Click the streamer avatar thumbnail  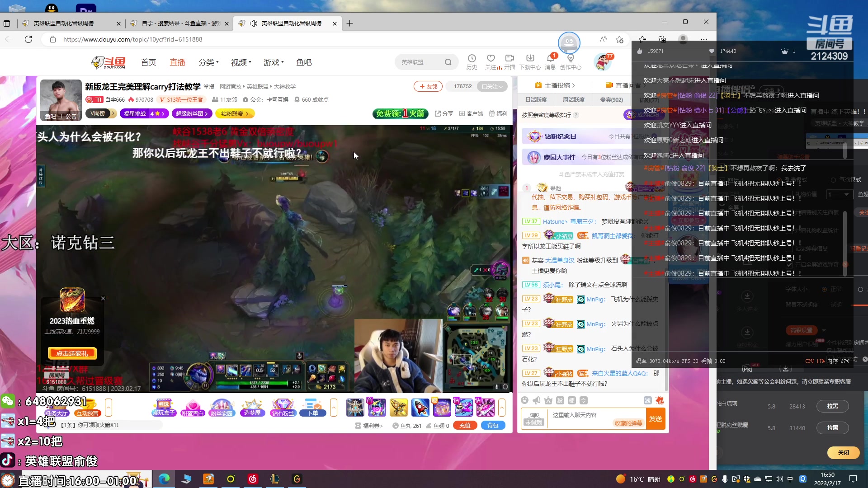pos(61,100)
